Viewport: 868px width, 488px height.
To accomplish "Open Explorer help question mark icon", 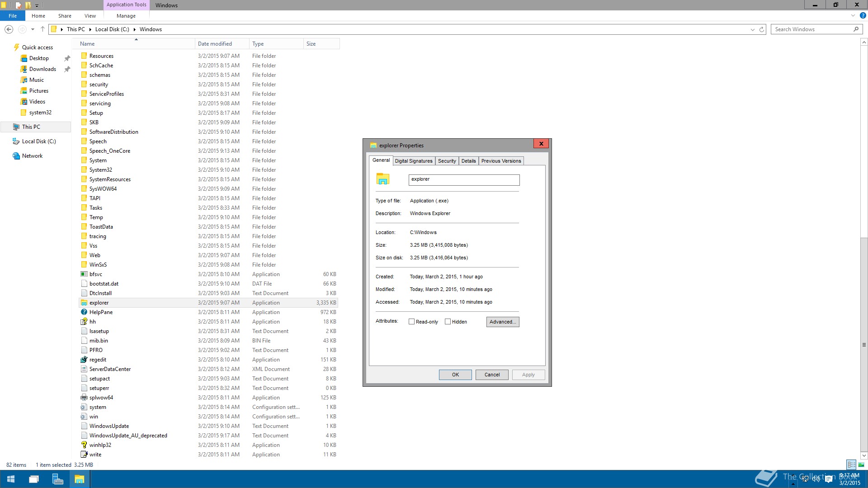I will (863, 15).
